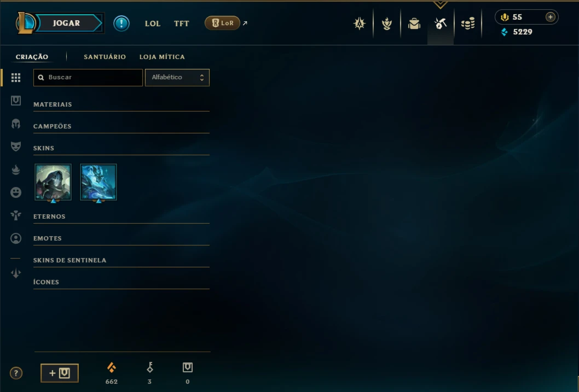Open the Loja Mítica tab
This screenshot has height=392, width=579.
tap(162, 57)
